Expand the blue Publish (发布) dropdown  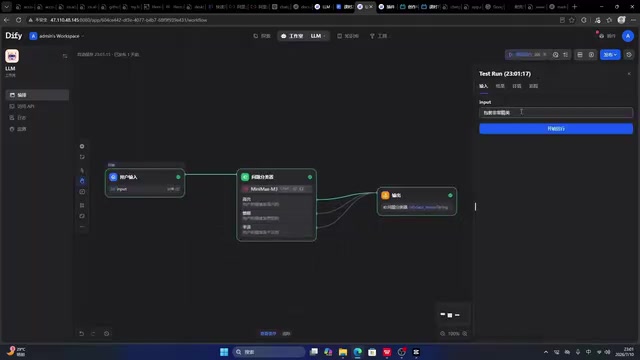point(610,55)
